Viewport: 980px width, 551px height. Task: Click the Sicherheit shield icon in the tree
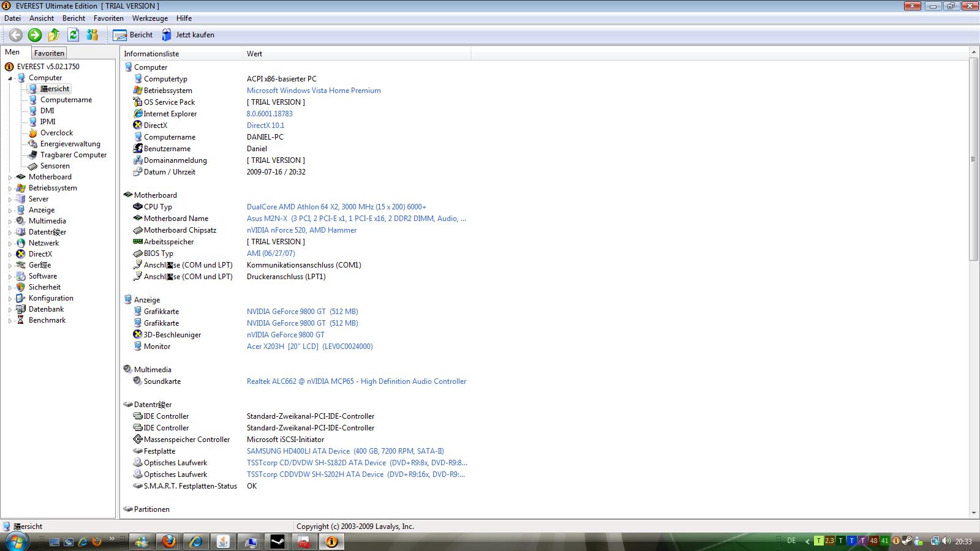point(21,287)
